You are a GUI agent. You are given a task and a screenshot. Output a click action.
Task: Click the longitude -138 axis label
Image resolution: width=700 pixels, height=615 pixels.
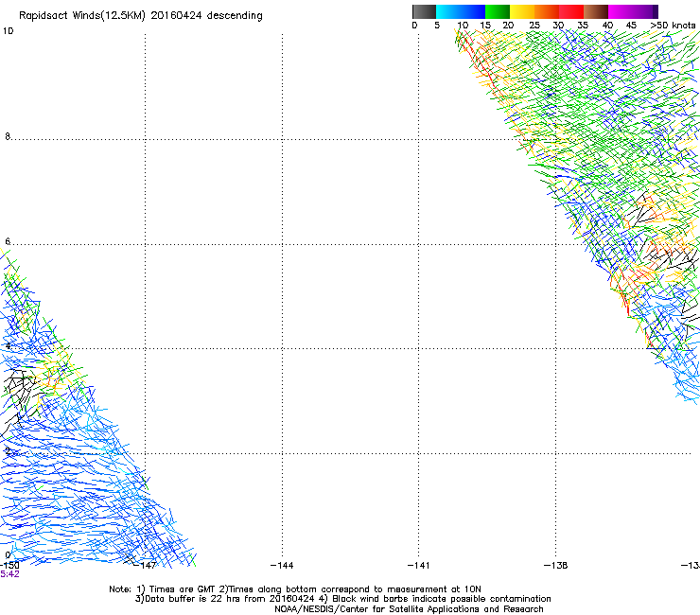click(x=556, y=566)
